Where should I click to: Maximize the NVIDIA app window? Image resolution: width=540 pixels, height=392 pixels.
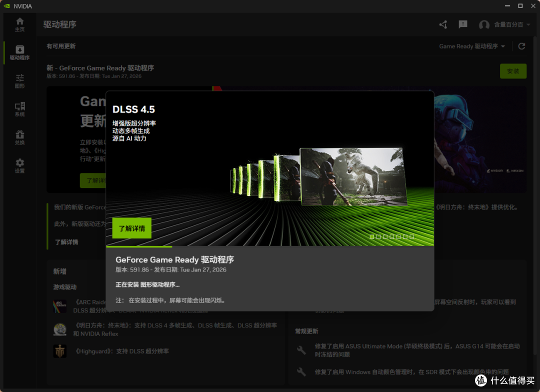[x=520, y=6]
